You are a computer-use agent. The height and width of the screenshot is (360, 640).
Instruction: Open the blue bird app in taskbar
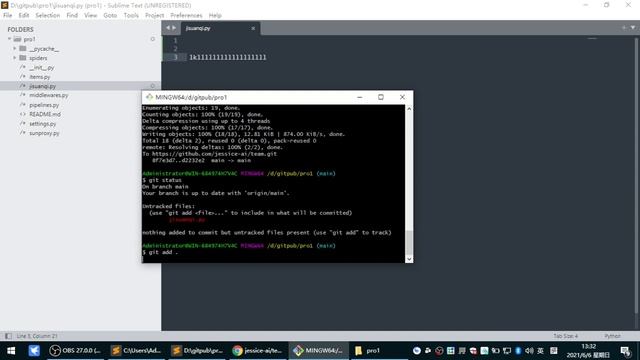click(34, 351)
